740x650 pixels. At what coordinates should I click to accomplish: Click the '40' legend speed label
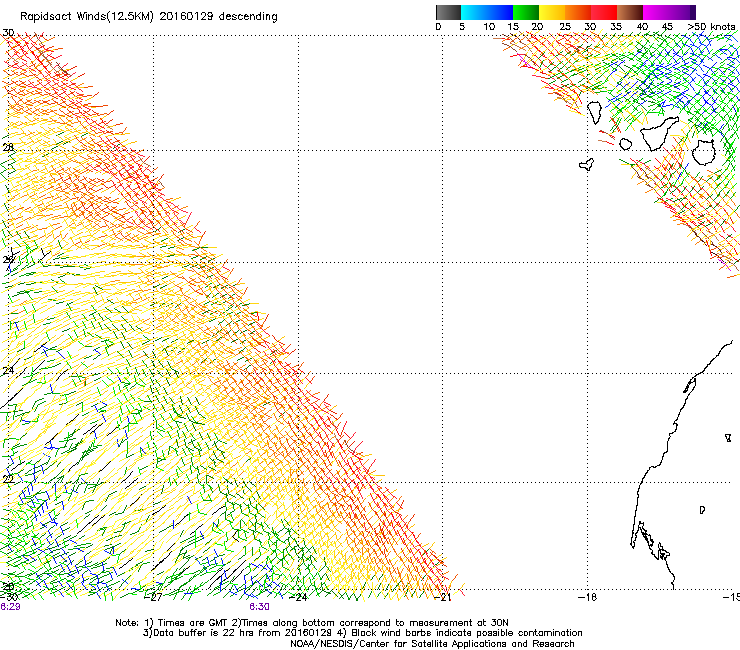coord(642,26)
